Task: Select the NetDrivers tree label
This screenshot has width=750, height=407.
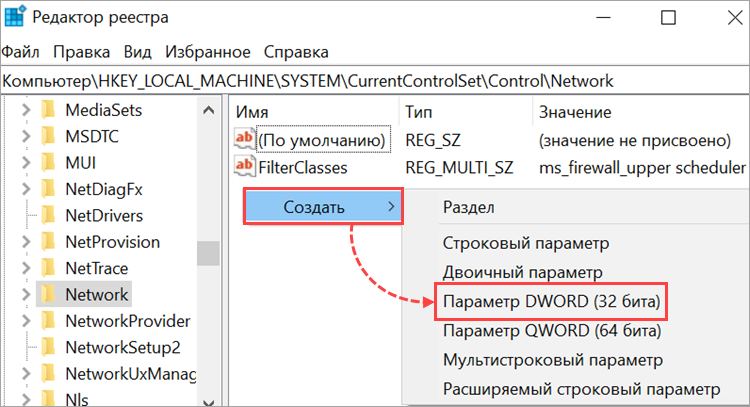Action: coord(104,216)
